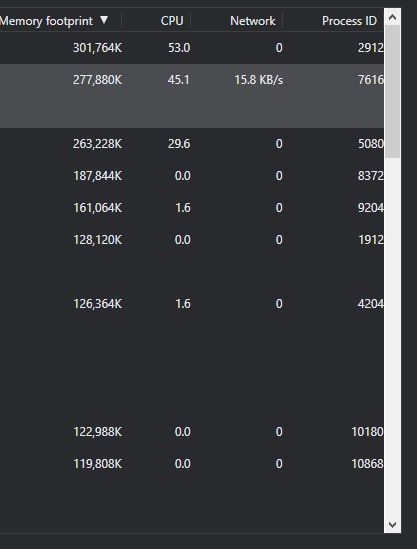Click process ID 8372
The height and width of the screenshot is (549, 417).
click(370, 176)
